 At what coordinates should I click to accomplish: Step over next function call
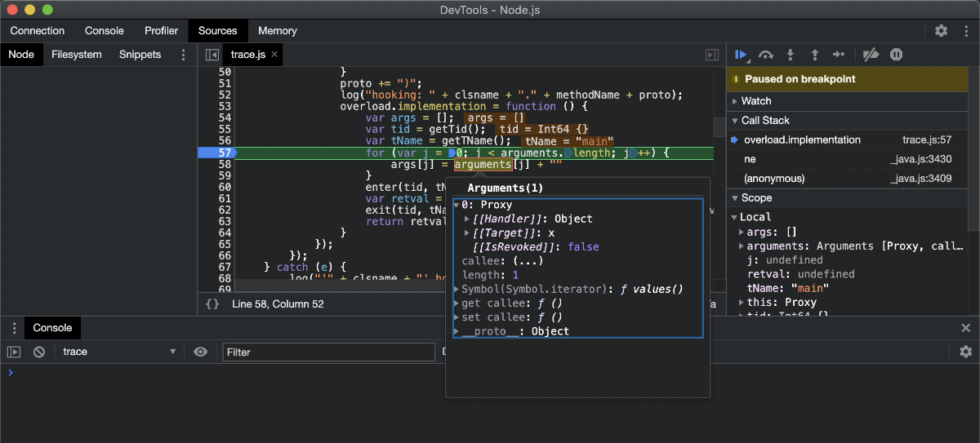pos(766,55)
